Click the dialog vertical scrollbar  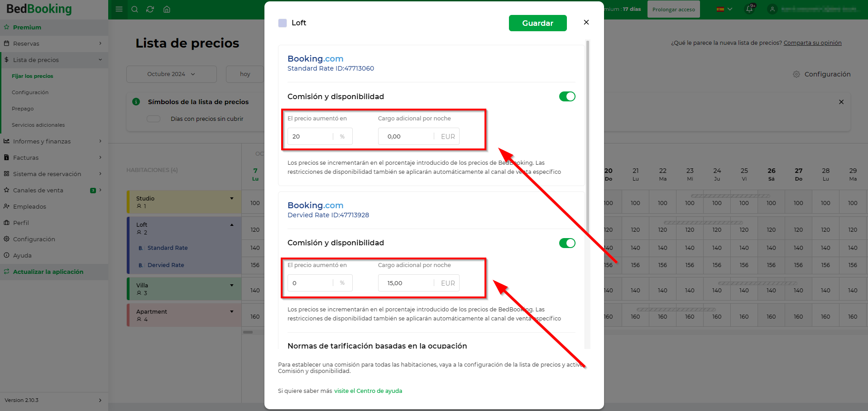click(588, 136)
